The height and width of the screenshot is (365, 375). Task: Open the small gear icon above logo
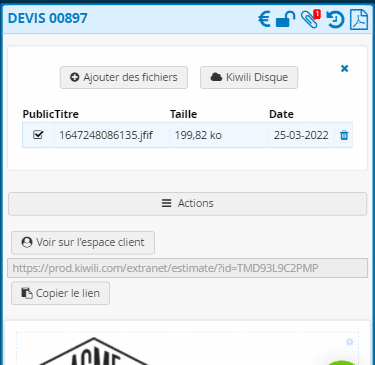(349, 342)
